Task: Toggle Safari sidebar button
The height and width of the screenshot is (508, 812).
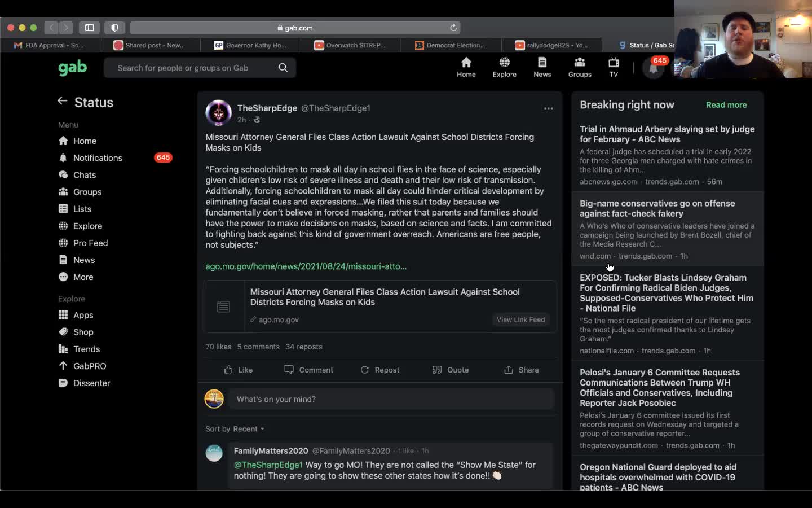Action: (x=89, y=27)
